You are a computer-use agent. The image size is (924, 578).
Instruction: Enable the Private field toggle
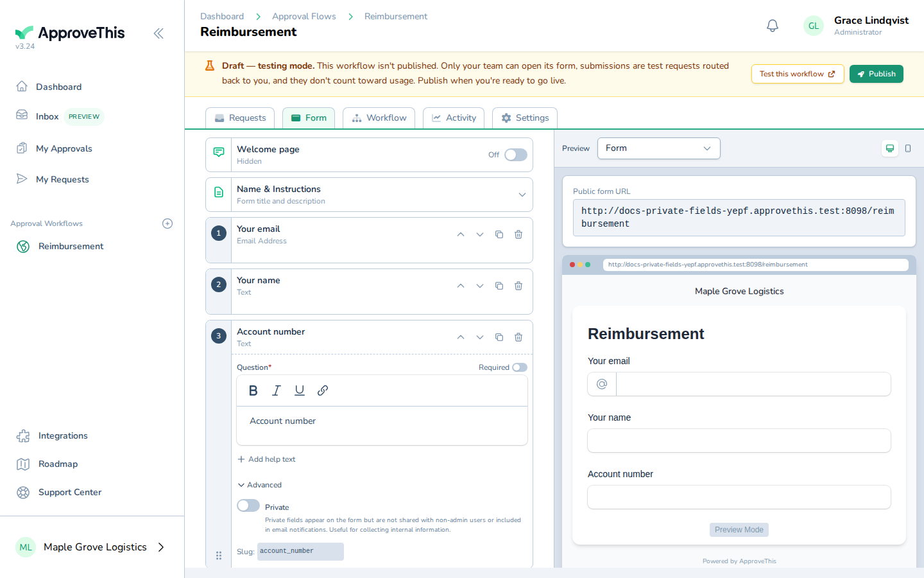pos(248,505)
